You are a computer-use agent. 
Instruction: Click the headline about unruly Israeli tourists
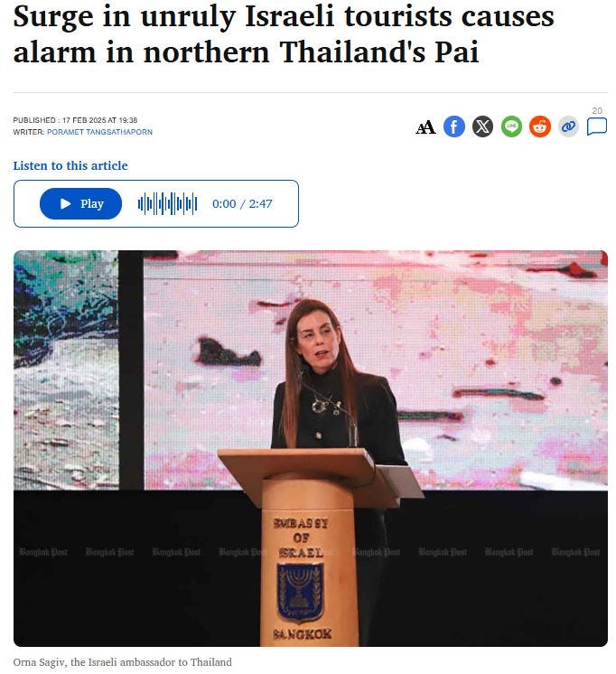coord(284,34)
